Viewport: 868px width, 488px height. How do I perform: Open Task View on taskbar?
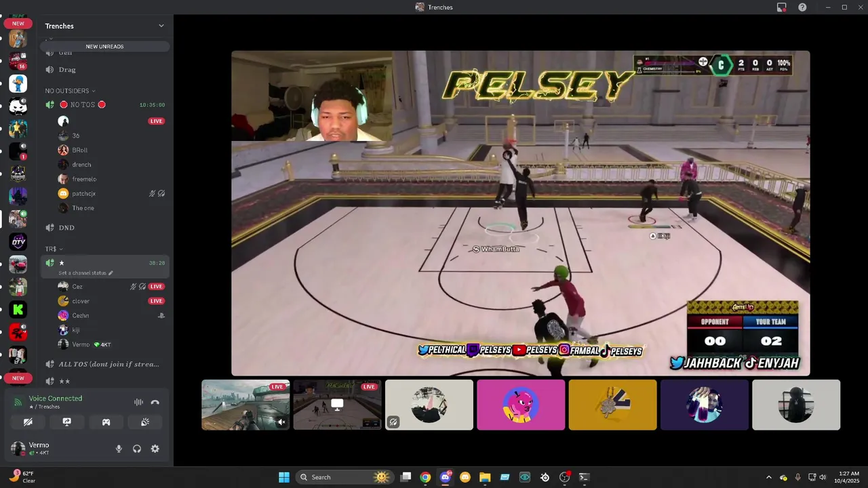[x=406, y=477]
